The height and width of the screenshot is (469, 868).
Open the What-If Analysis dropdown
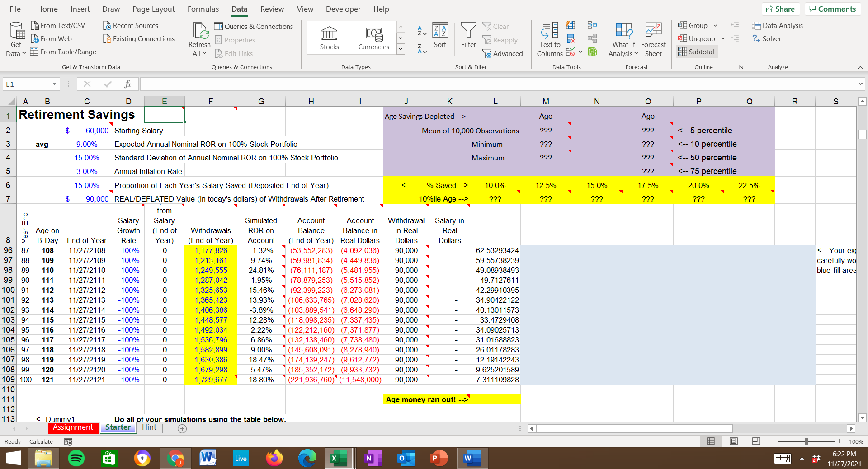(623, 39)
